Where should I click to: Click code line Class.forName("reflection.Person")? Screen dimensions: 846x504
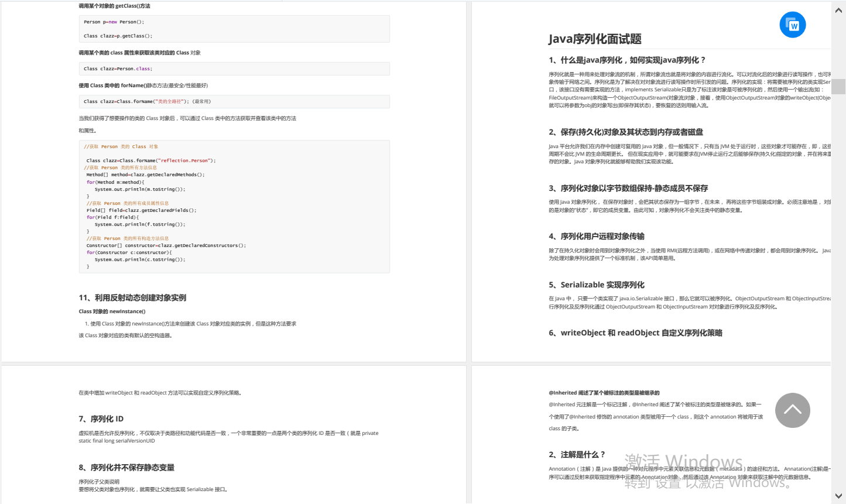pyautogui.click(x=151, y=160)
